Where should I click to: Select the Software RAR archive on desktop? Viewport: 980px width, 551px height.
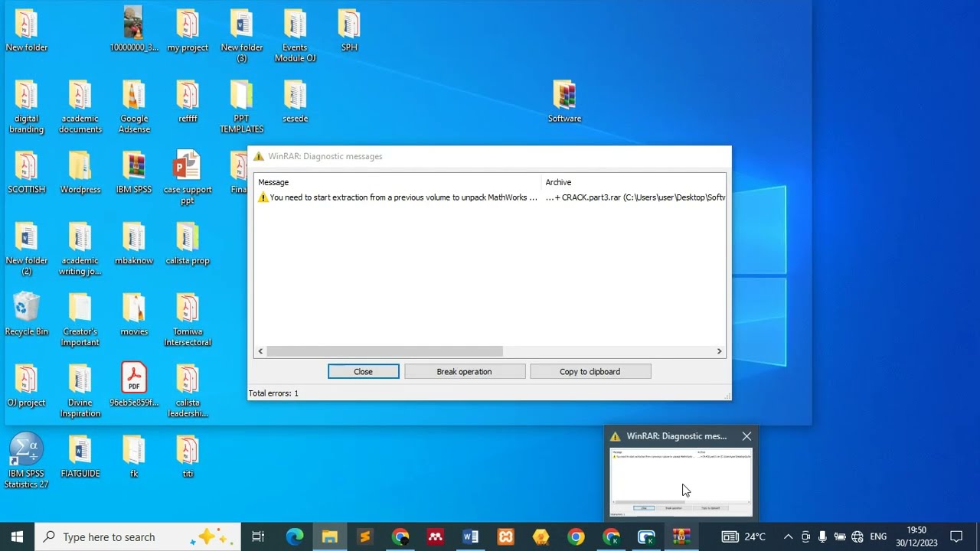(x=564, y=102)
